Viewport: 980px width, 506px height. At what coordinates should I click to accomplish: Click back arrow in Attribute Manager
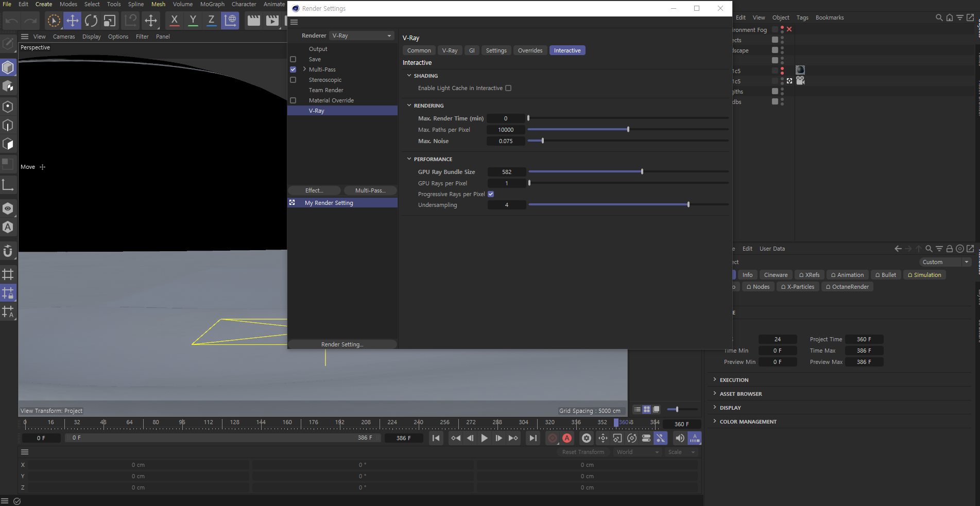pyautogui.click(x=898, y=249)
